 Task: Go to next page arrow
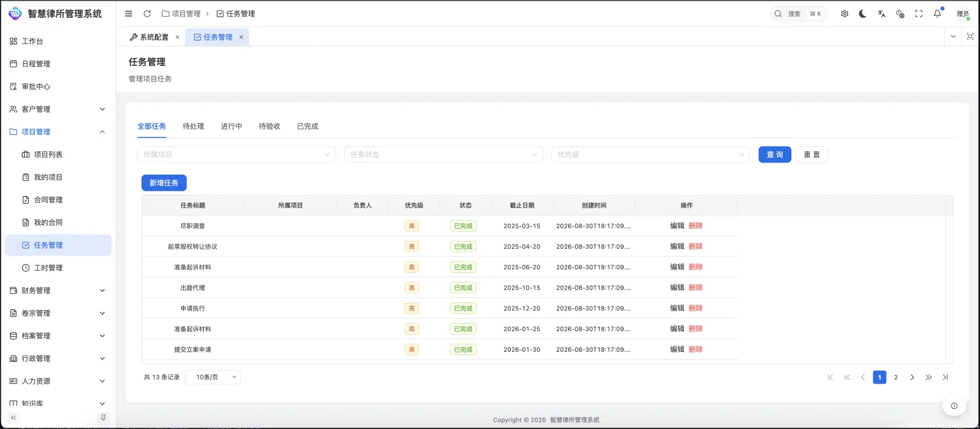point(912,377)
